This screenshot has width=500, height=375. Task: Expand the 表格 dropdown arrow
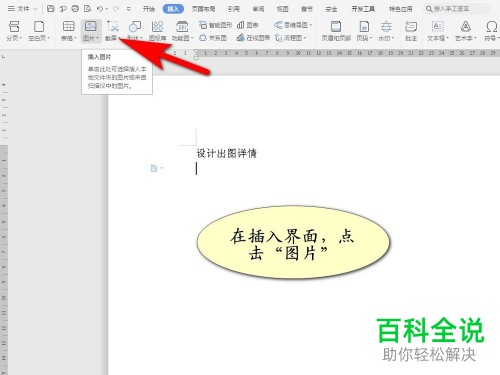point(75,38)
